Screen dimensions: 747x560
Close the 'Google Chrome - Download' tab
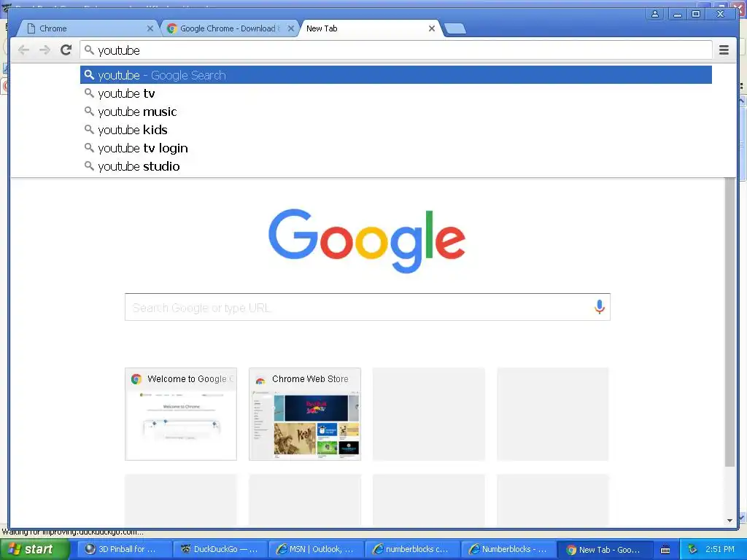point(290,28)
